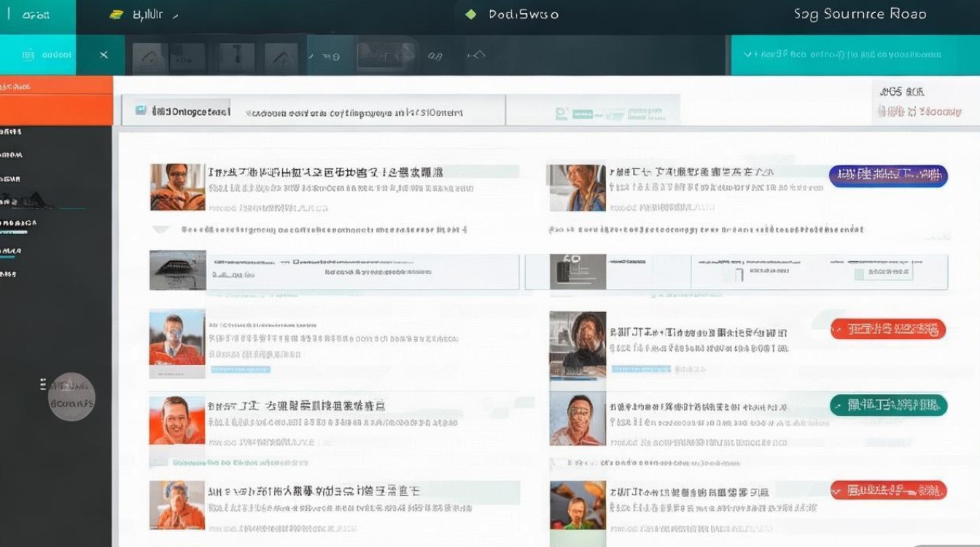The image size is (980, 547).
Task: Open the Sog Sournce Roao title
Action: [860, 14]
